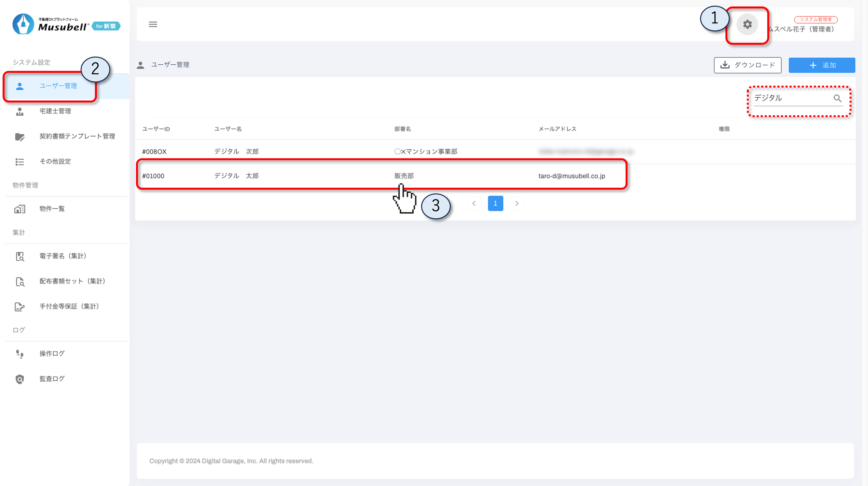Open 配布書類セット（集計） from the sidebar

point(72,281)
